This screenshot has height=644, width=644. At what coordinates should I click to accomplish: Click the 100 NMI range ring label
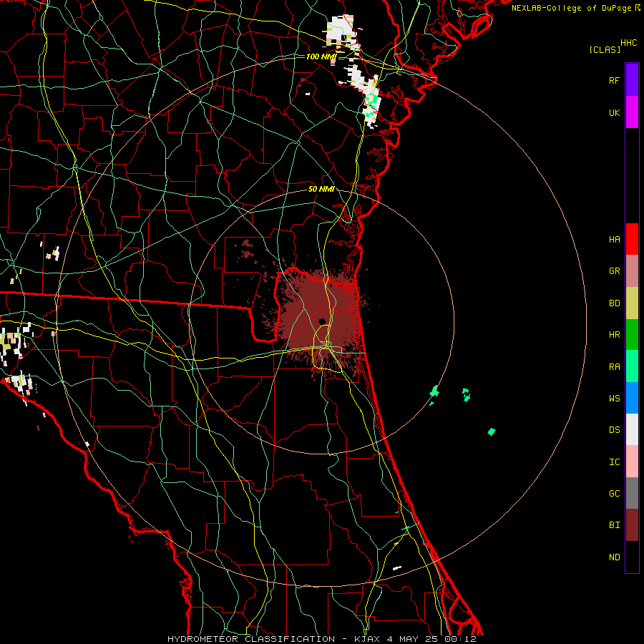point(321,57)
